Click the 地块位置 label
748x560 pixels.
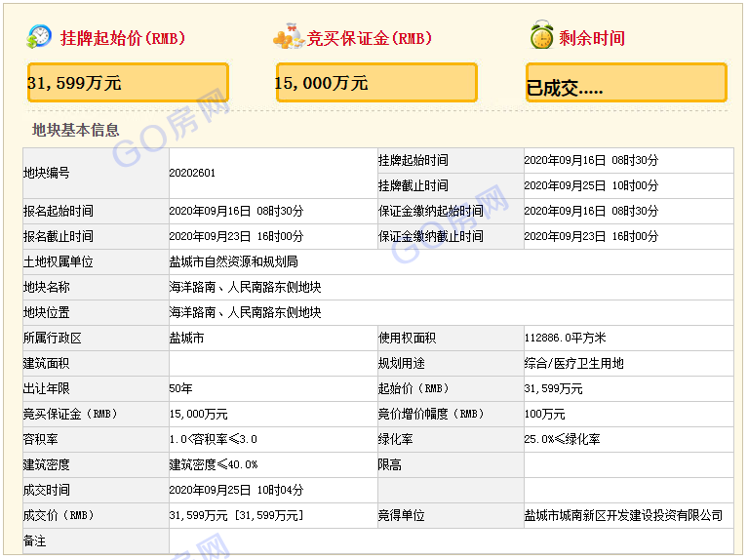(46, 313)
